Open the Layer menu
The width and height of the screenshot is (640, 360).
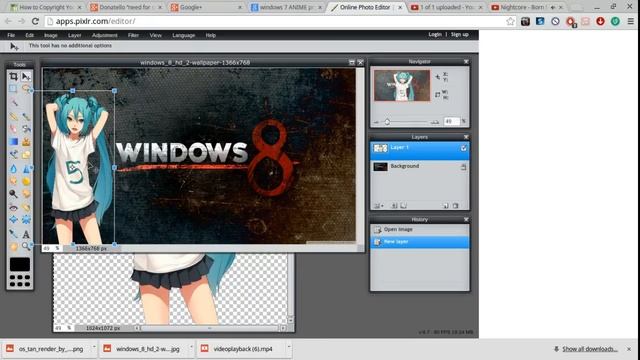(x=74, y=36)
